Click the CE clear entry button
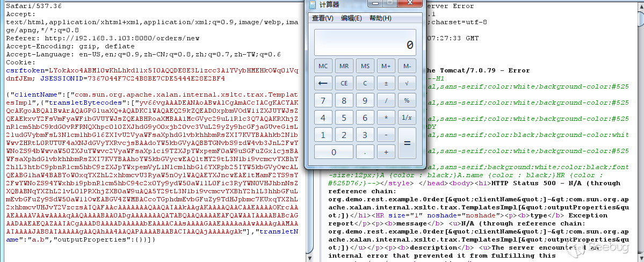 [344, 83]
